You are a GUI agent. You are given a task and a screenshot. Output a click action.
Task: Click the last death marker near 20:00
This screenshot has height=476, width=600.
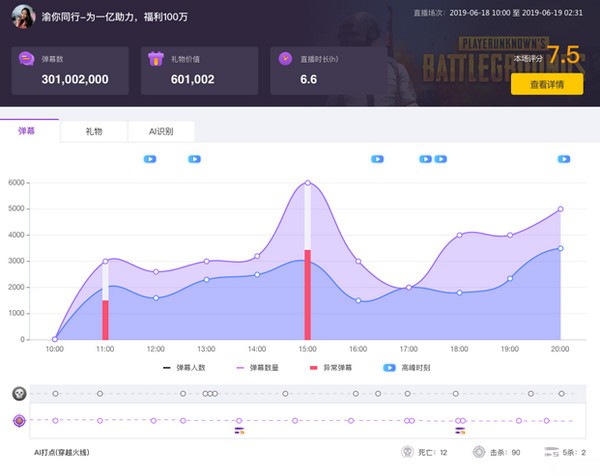tap(561, 393)
